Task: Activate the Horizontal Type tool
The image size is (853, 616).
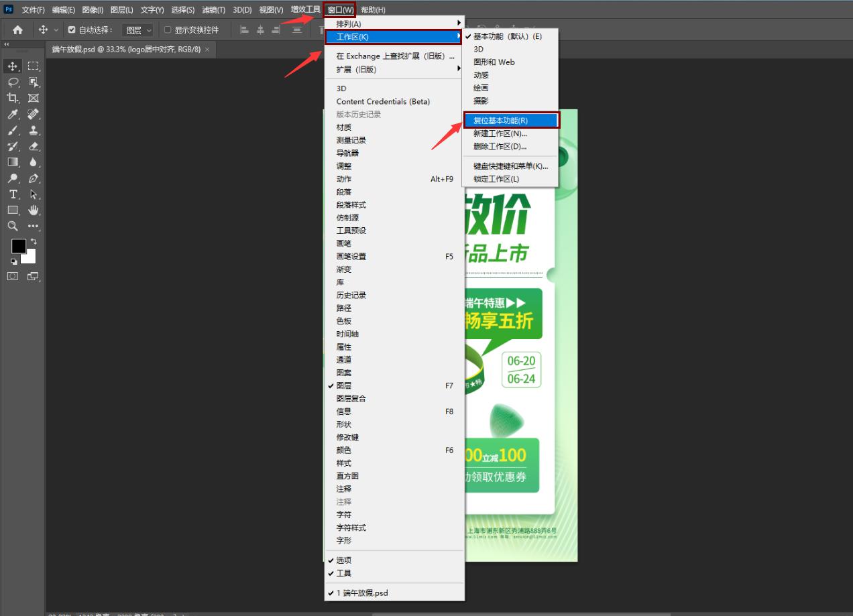Action: tap(13, 194)
